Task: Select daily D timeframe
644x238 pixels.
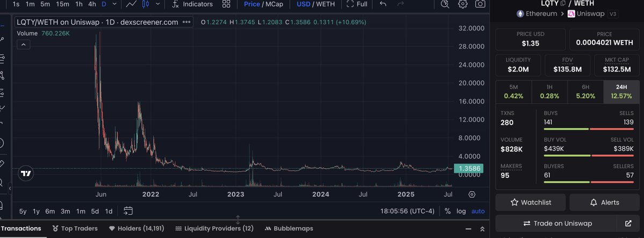Action: 104,4
